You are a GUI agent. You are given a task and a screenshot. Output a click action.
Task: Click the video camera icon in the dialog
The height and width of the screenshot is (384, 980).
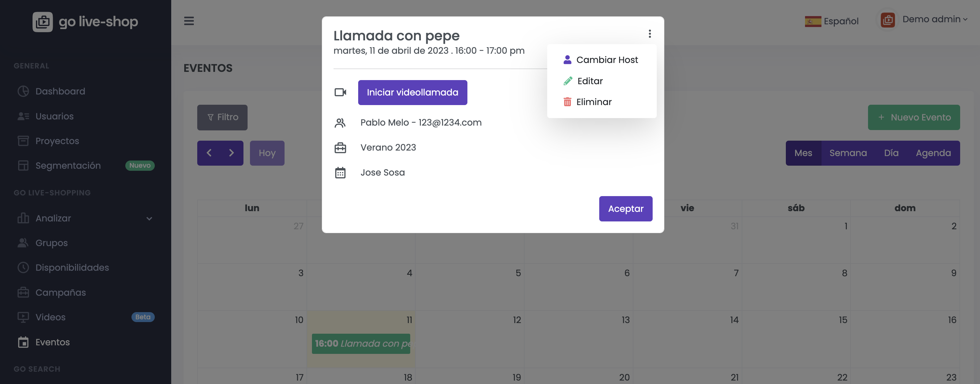click(x=340, y=92)
